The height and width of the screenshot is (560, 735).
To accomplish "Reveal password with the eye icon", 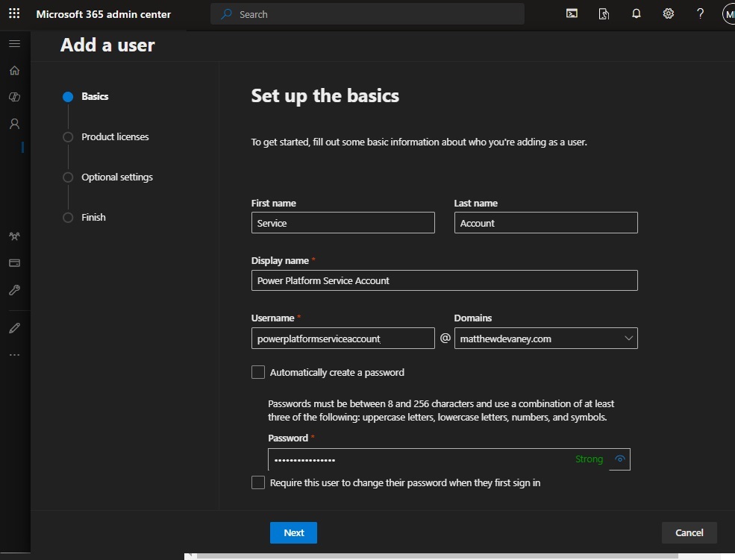I will coord(619,459).
